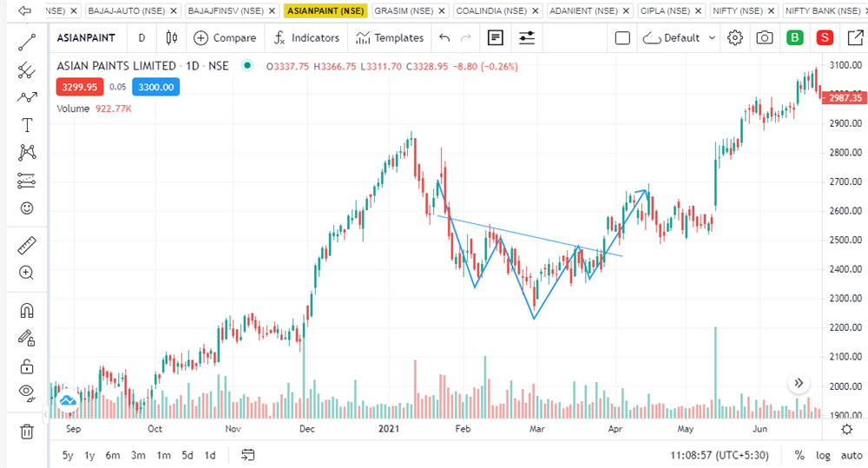
Task: Open candlestick chart style selector
Action: (x=172, y=37)
